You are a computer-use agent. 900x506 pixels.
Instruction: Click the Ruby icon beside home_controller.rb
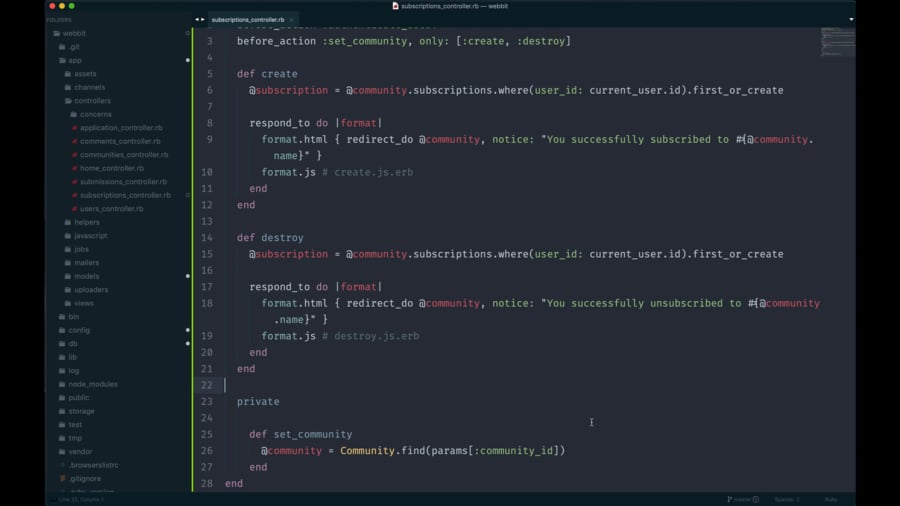click(74, 168)
